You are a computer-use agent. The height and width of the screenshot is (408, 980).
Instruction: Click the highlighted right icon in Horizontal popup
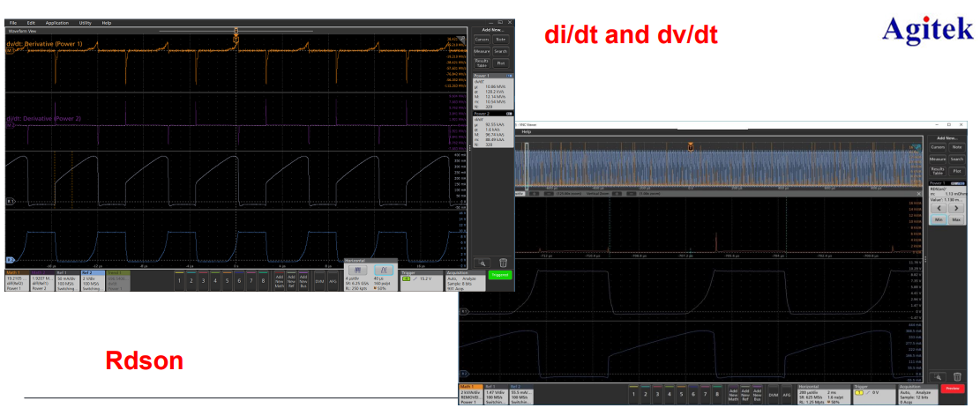pos(384,270)
